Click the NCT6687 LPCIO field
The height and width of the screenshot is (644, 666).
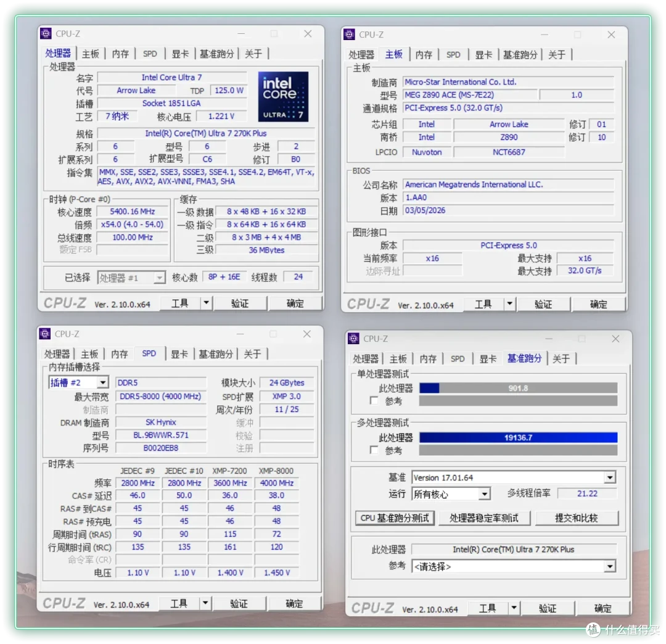tap(509, 152)
